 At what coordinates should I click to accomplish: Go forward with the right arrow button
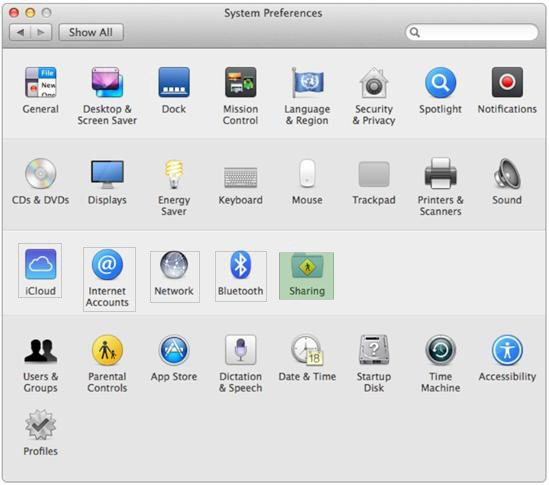coord(41,32)
